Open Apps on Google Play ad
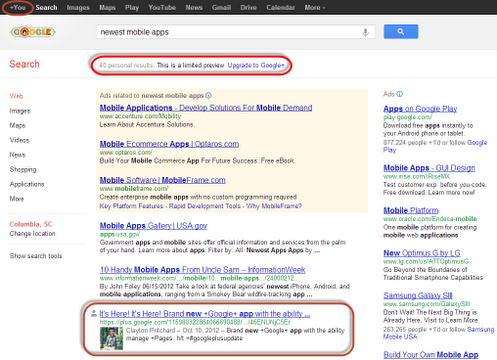497x360 pixels. click(x=420, y=109)
